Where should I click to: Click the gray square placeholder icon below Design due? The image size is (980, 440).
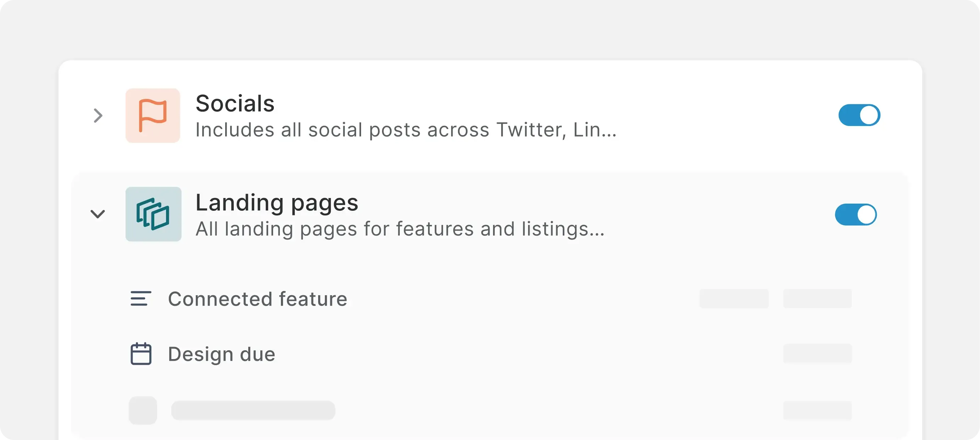pyautogui.click(x=143, y=410)
